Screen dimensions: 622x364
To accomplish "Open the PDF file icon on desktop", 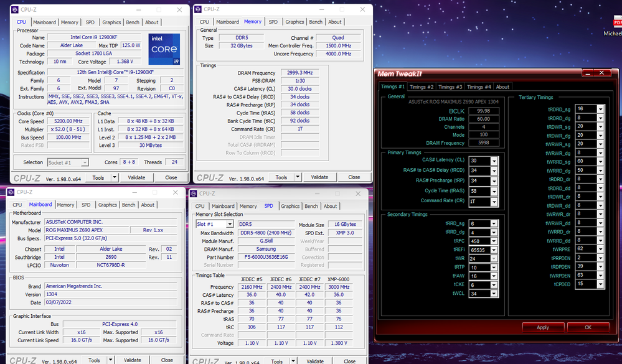I will click(x=617, y=22).
